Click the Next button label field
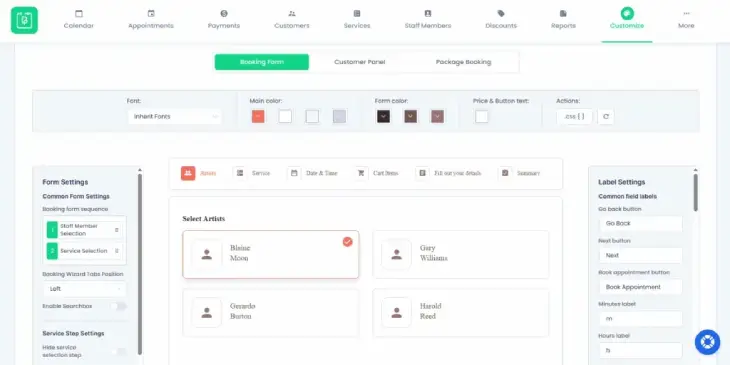 coord(640,256)
